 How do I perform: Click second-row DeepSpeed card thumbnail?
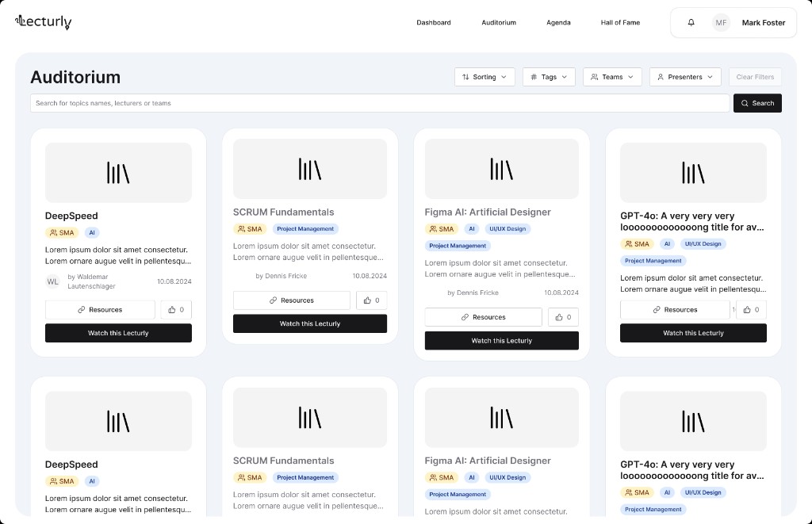(118, 421)
